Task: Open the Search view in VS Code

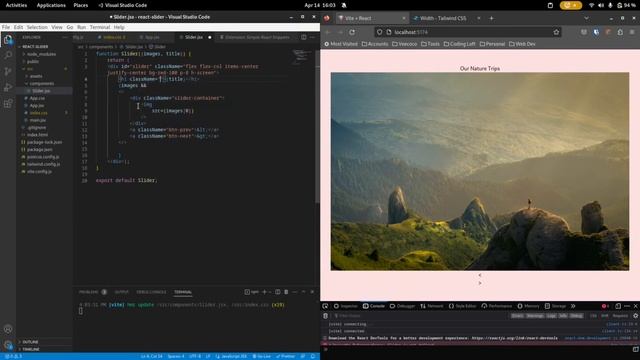Action: pyautogui.click(x=8, y=55)
